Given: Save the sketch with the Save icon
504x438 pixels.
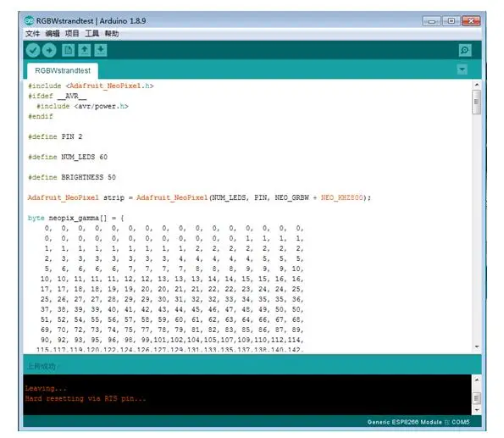Looking at the screenshot, I should (101, 50).
